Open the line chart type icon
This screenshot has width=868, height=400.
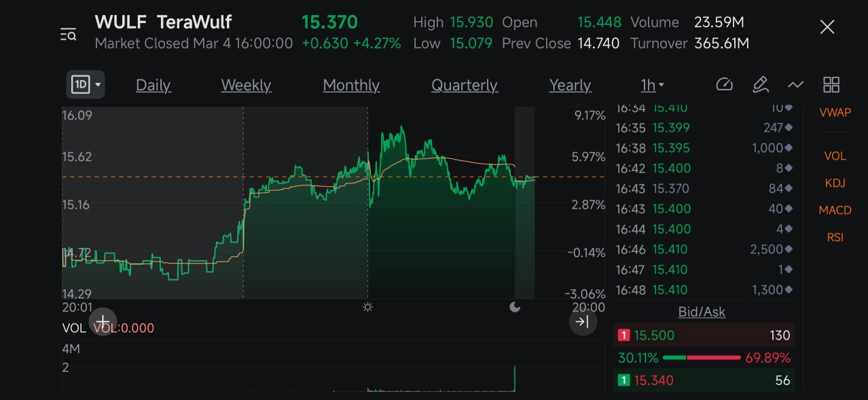[795, 85]
